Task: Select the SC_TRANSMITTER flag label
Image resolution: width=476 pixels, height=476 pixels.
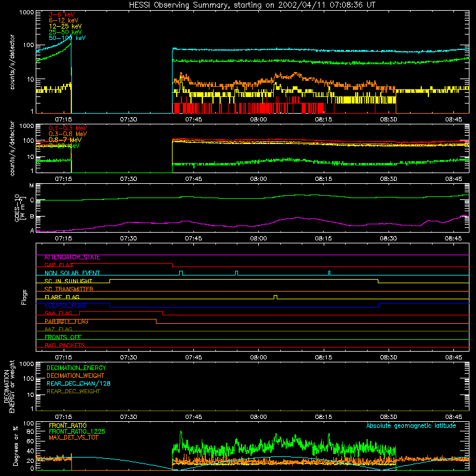Action: click(x=69, y=289)
